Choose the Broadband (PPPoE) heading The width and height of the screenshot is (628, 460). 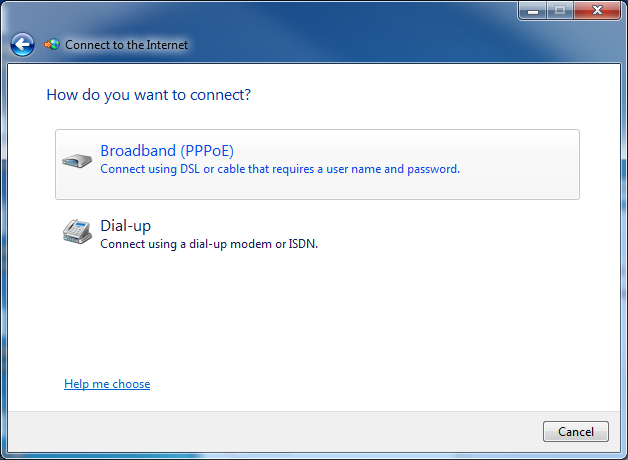167,151
